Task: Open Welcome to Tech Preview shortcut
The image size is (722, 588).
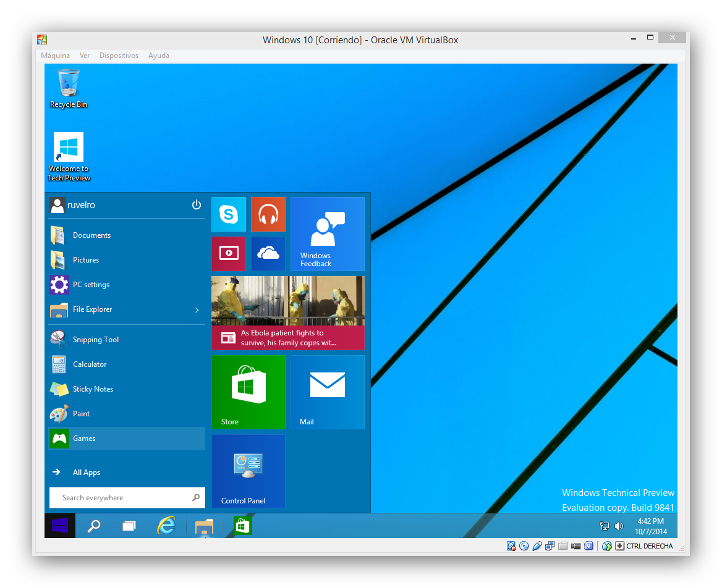Action: tap(69, 157)
